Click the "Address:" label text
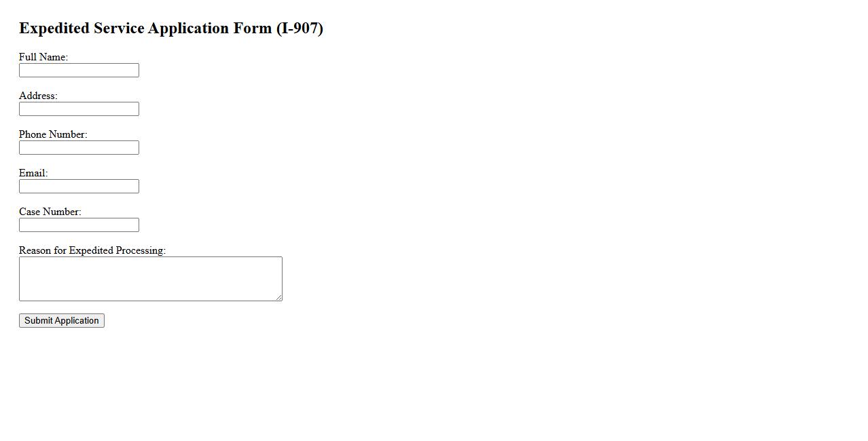The height and width of the screenshot is (441, 868). tap(38, 96)
